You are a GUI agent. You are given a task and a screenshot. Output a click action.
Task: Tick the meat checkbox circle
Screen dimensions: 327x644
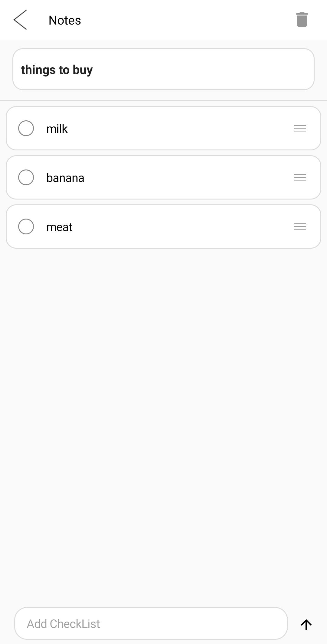26,226
